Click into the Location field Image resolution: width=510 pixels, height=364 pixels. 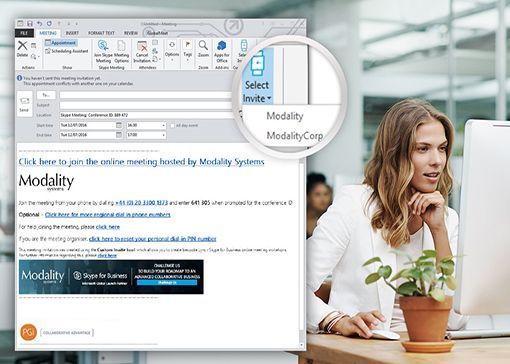(147, 115)
